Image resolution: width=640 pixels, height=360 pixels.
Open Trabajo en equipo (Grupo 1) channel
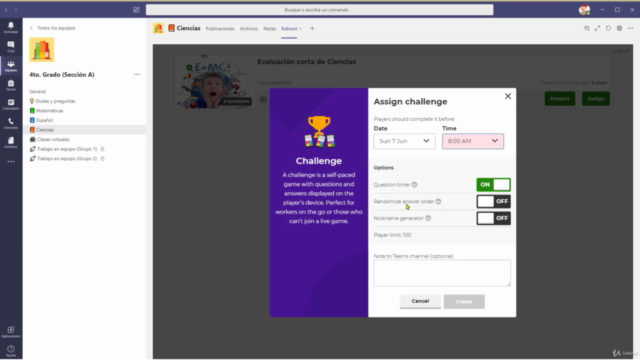coord(67,149)
